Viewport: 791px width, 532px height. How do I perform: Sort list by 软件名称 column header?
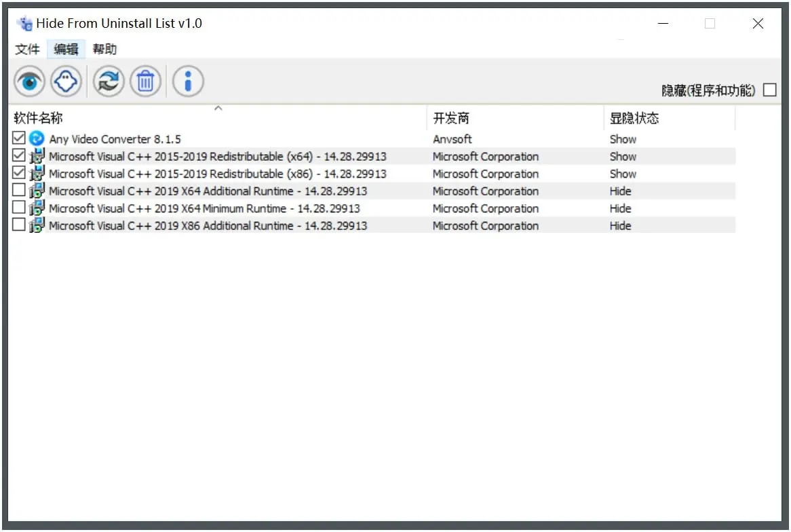[x=38, y=118]
